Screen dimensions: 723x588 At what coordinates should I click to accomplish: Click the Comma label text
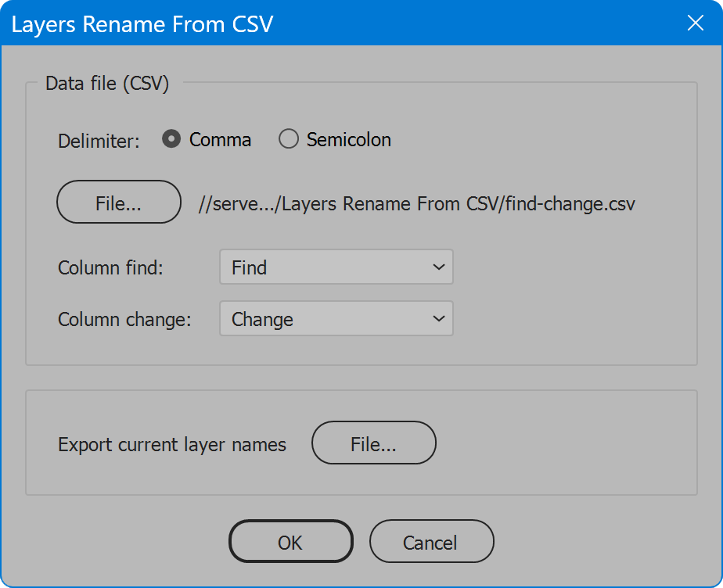pyautogui.click(x=220, y=140)
